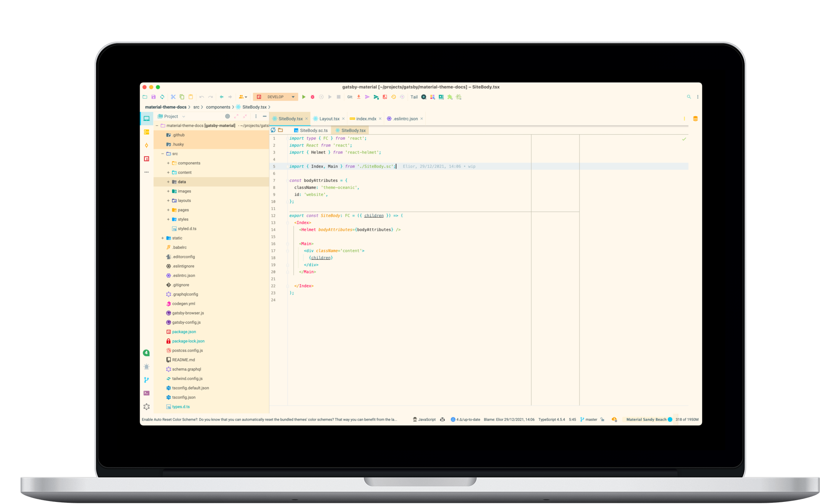
Task: Collapse the material-theme-docs root node
Action: [157, 126]
